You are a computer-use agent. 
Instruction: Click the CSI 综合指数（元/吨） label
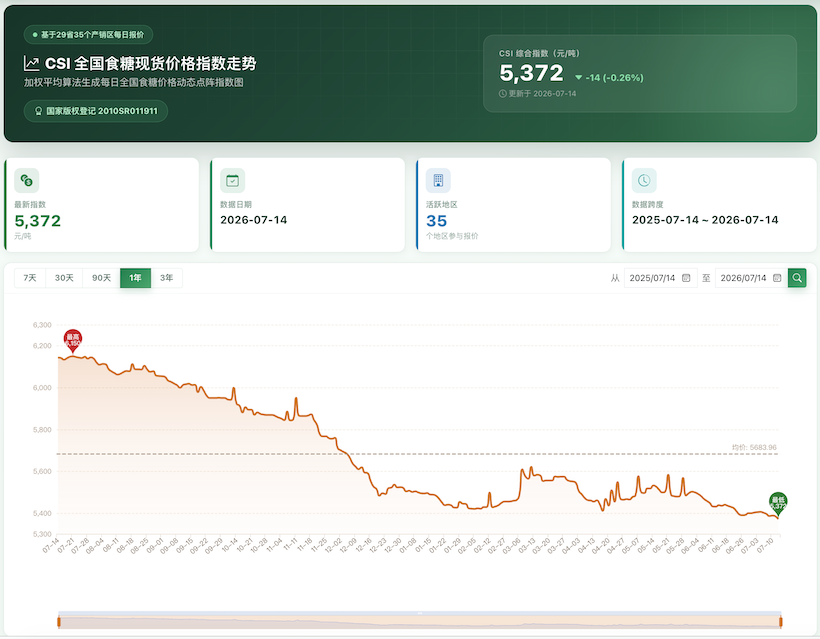(x=539, y=53)
